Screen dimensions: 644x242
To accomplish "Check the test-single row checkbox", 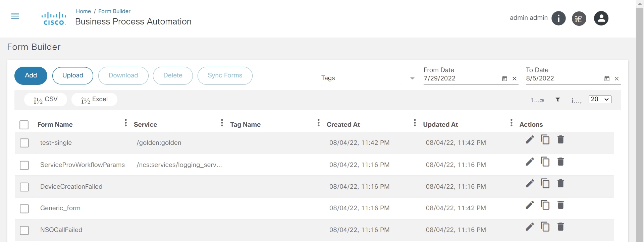I will pyautogui.click(x=24, y=143).
